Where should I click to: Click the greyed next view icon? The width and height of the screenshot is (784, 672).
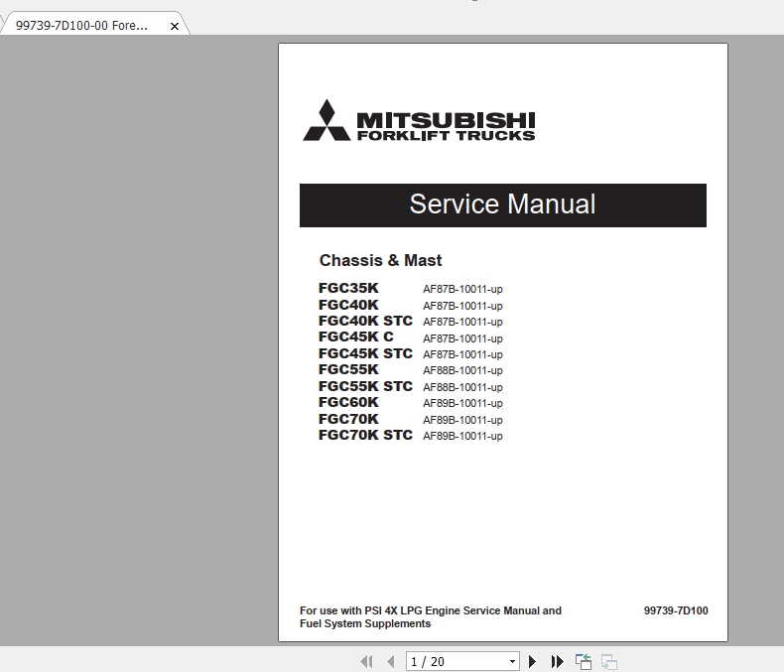coord(609,661)
